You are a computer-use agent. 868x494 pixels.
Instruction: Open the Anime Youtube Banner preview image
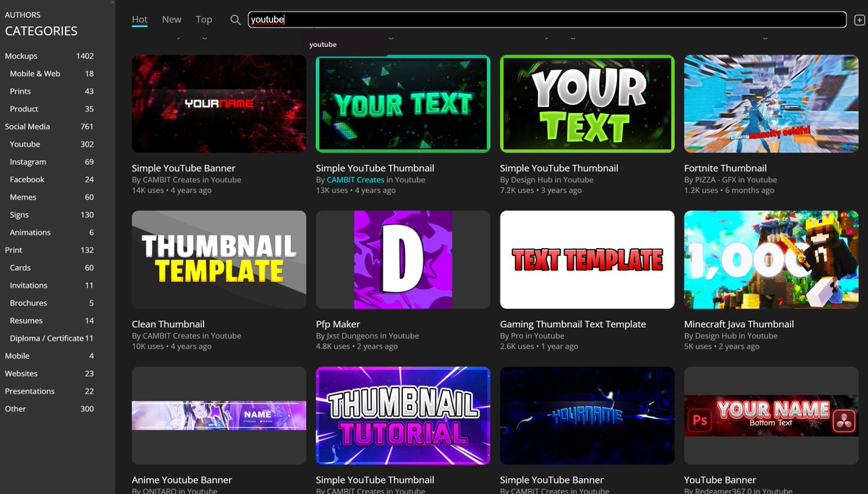click(x=219, y=416)
